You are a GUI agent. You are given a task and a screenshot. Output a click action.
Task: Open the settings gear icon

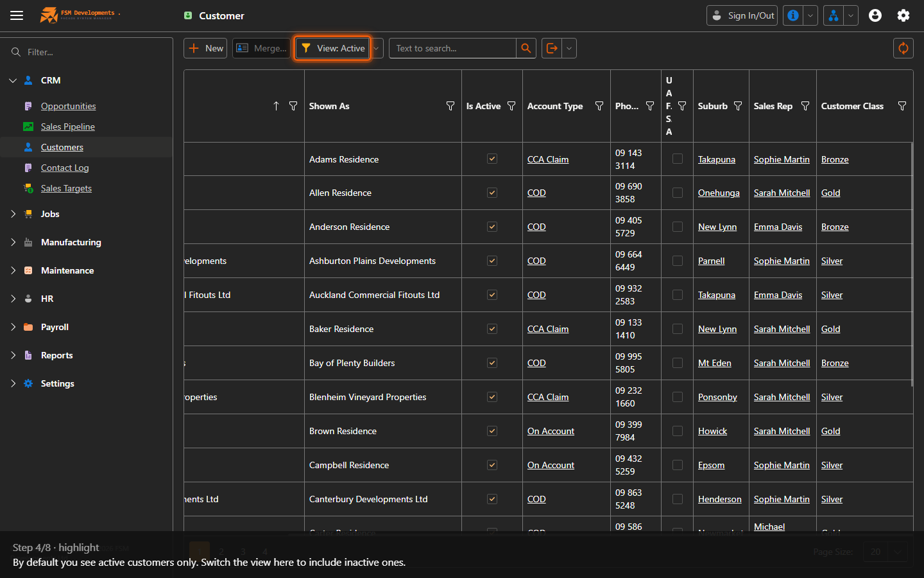click(x=903, y=15)
